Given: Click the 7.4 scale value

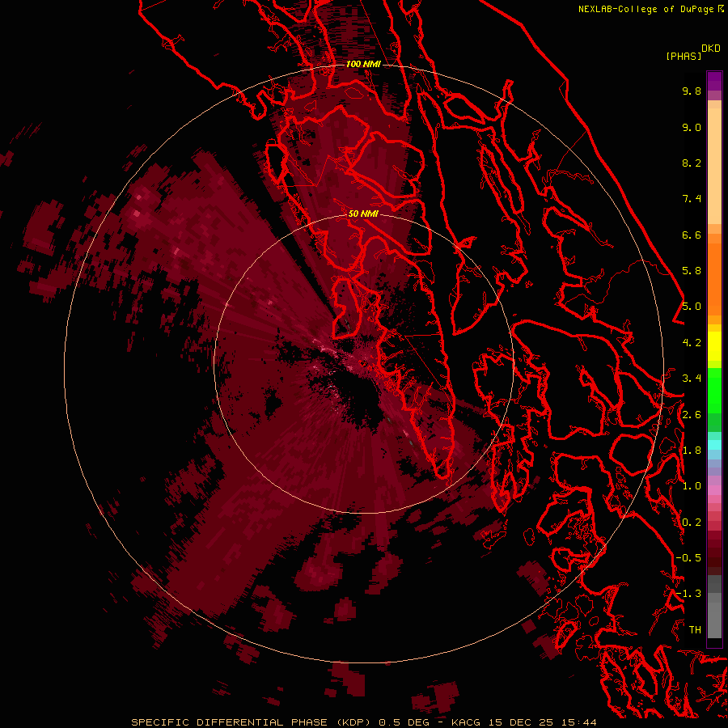Looking at the screenshot, I should [x=692, y=199].
